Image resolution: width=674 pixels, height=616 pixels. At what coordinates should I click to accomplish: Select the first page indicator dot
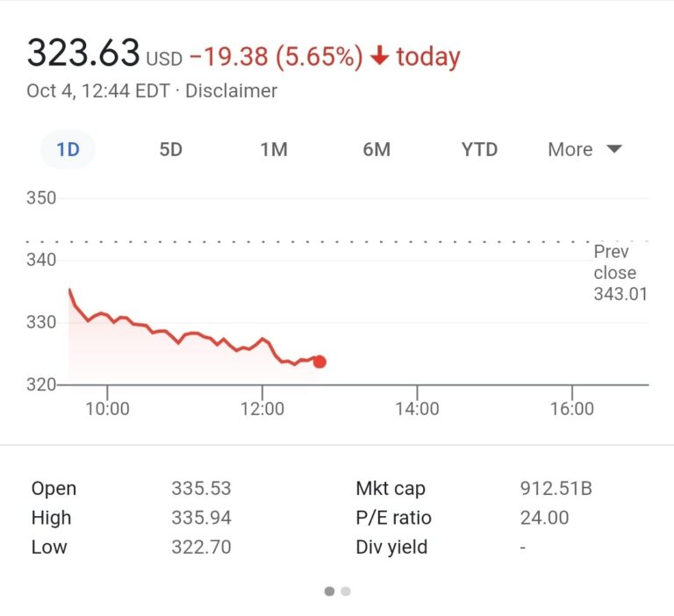coord(329,591)
